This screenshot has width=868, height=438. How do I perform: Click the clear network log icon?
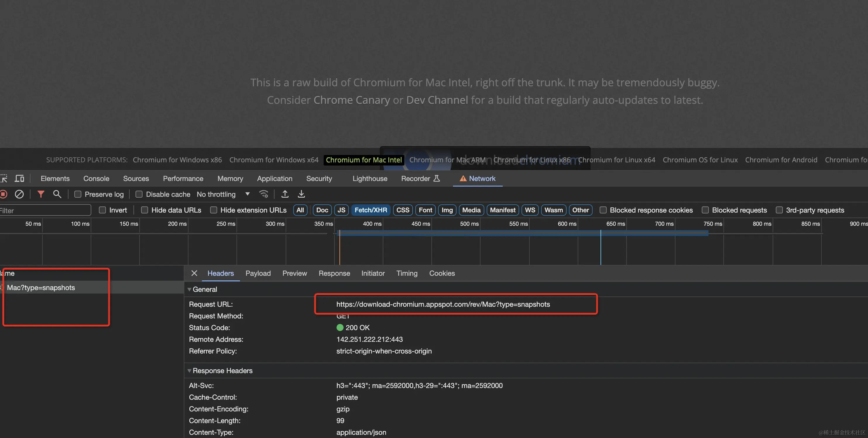[x=19, y=194]
